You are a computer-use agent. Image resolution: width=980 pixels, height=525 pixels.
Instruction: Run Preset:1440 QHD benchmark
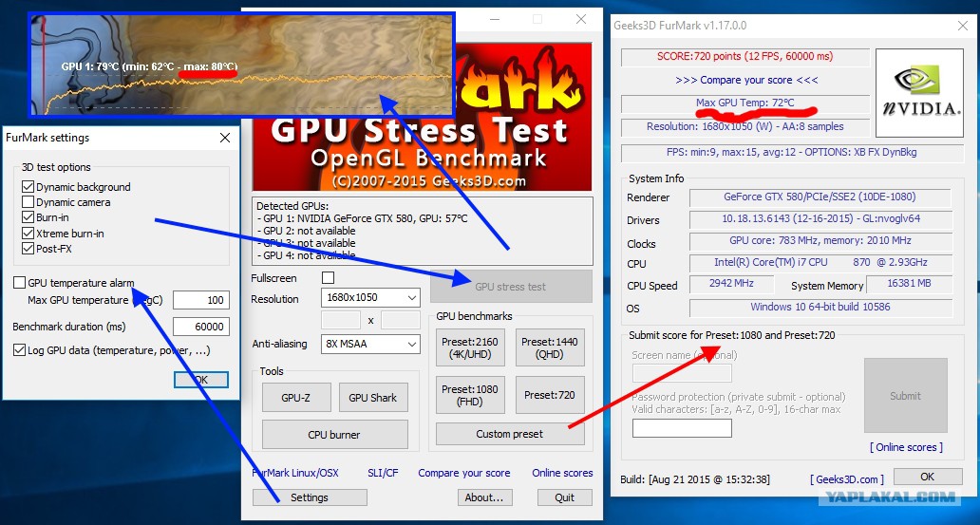[x=550, y=347]
